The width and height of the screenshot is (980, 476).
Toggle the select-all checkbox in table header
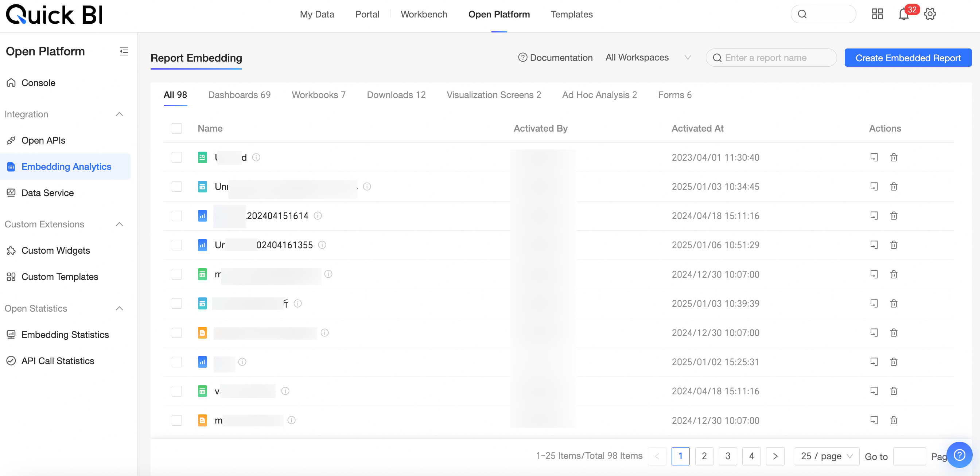[x=176, y=129]
